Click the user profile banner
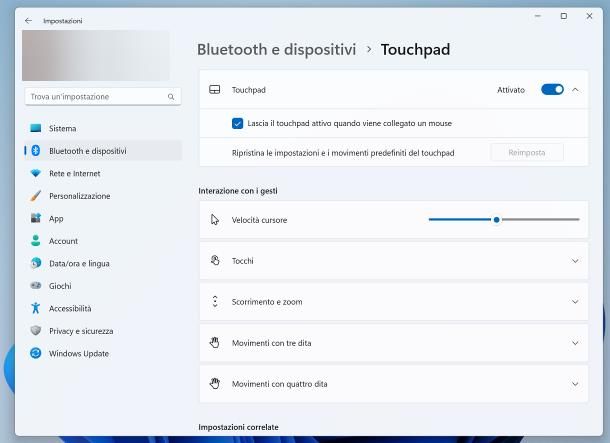The height and width of the screenshot is (443, 610). coord(96,56)
